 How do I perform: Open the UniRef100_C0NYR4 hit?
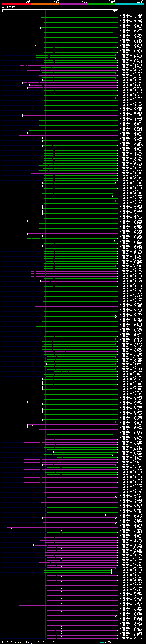tap(131, 130)
